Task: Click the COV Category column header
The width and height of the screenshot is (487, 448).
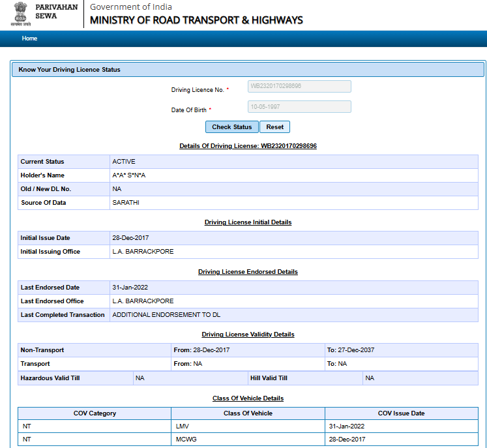Action: tap(95, 413)
